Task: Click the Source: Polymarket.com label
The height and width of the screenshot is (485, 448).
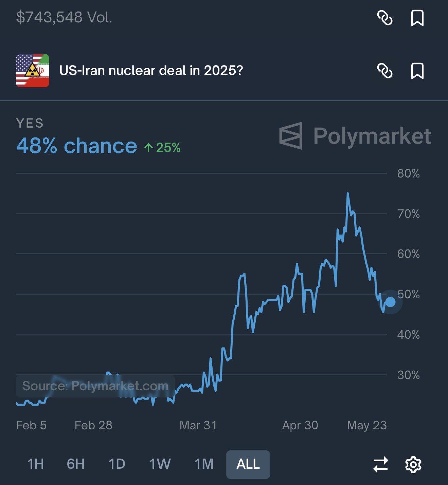Action: (x=95, y=386)
